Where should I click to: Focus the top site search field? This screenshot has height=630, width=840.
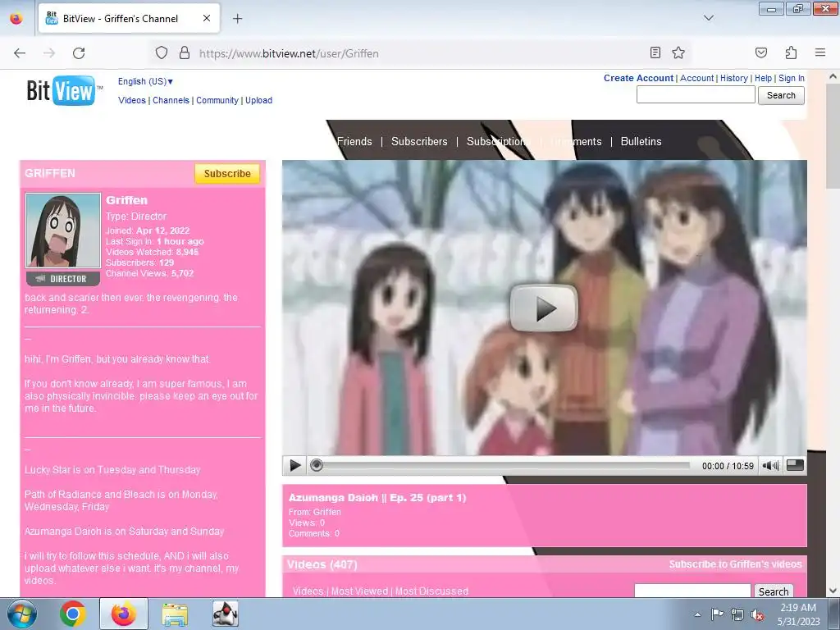point(696,95)
